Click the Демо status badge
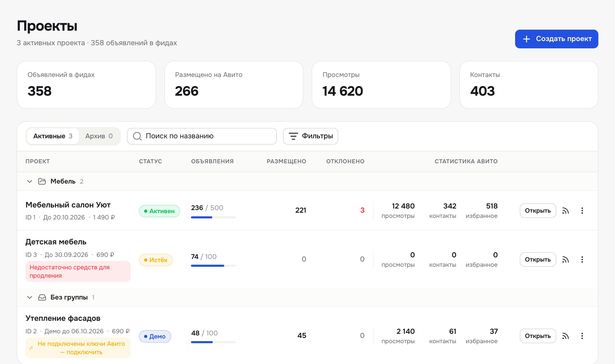The width and height of the screenshot is (615, 364). [155, 336]
